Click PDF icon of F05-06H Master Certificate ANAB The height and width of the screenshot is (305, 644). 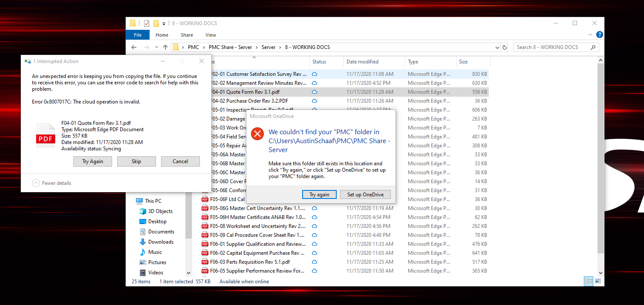[205, 217]
